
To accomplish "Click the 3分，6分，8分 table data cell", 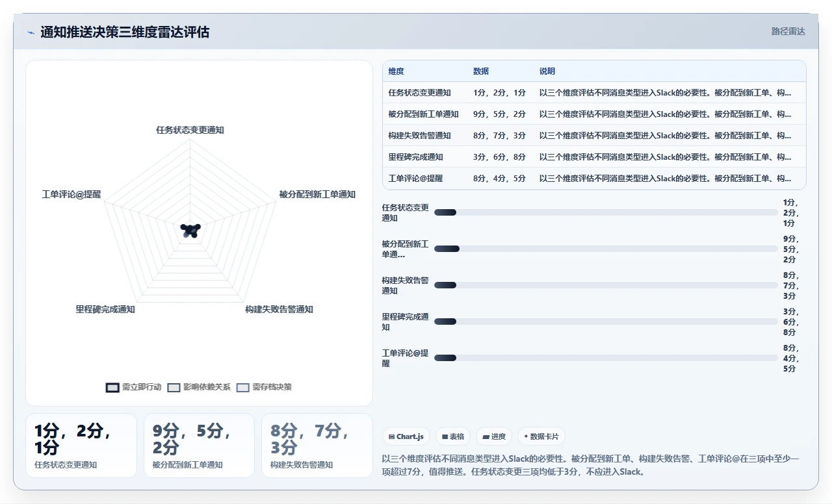I will click(500, 157).
